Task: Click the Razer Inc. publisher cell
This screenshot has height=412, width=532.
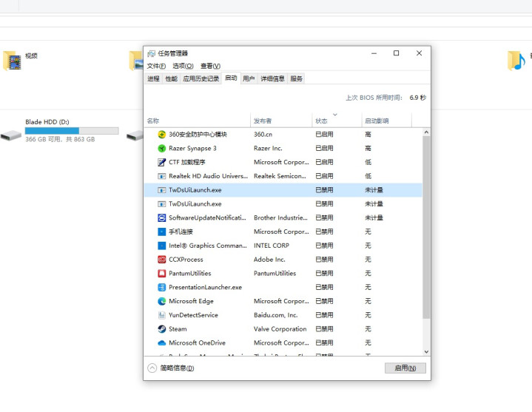Action: tap(268, 148)
